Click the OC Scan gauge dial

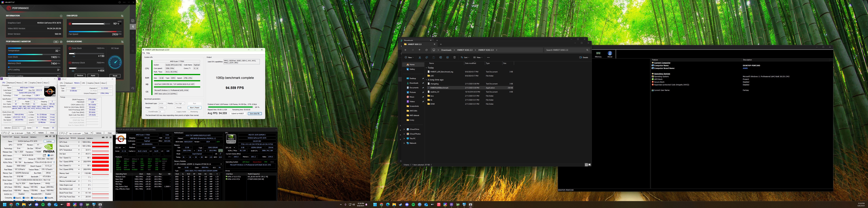click(x=115, y=62)
